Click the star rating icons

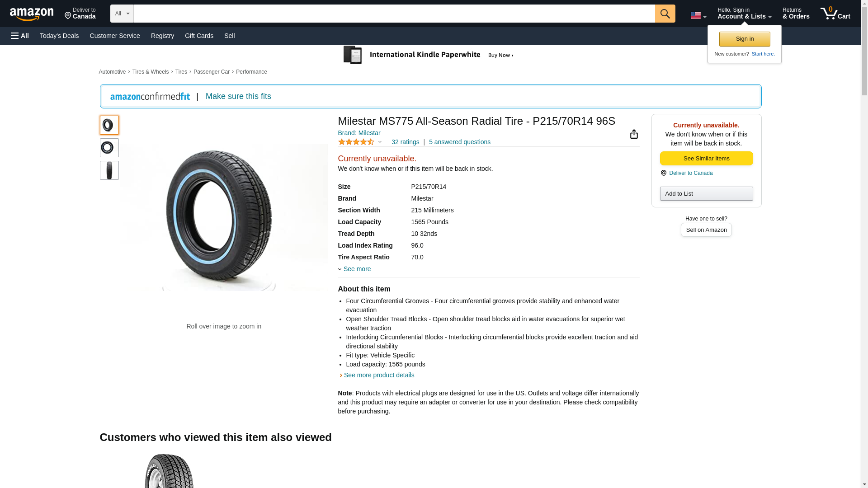point(356,142)
